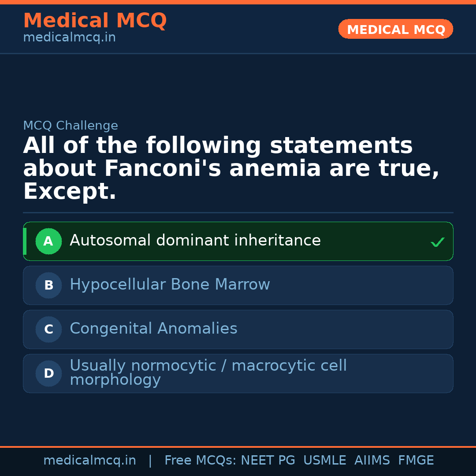Screen dimensions: 476x476
Task: Open medicalmcq.in link in the footer
Action: [x=89, y=461]
